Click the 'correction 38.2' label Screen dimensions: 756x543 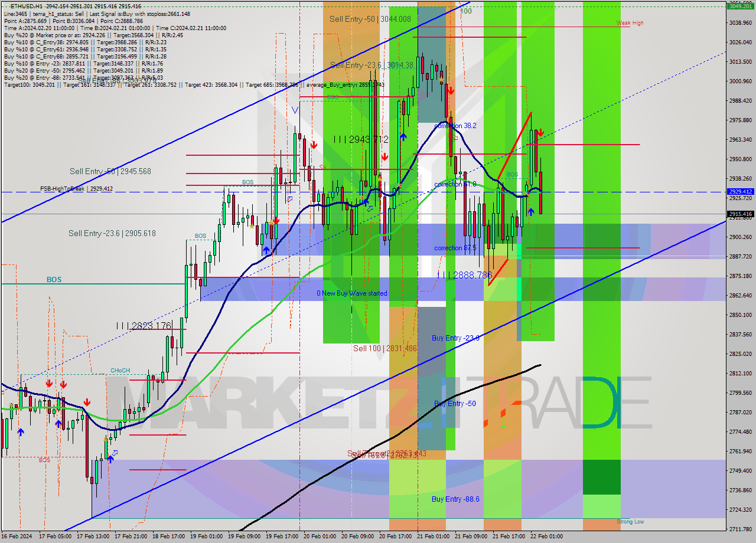coord(455,126)
